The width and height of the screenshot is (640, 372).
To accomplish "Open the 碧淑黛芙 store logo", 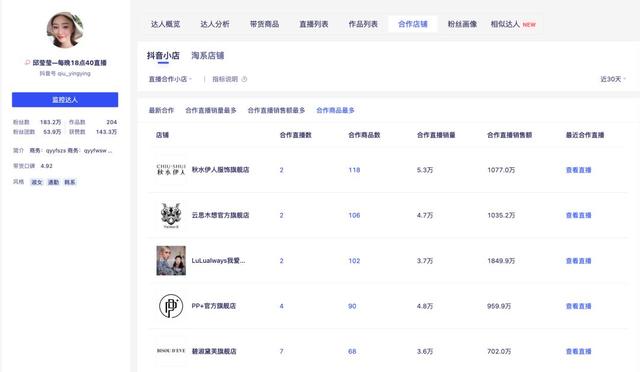I will click(x=171, y=351).
